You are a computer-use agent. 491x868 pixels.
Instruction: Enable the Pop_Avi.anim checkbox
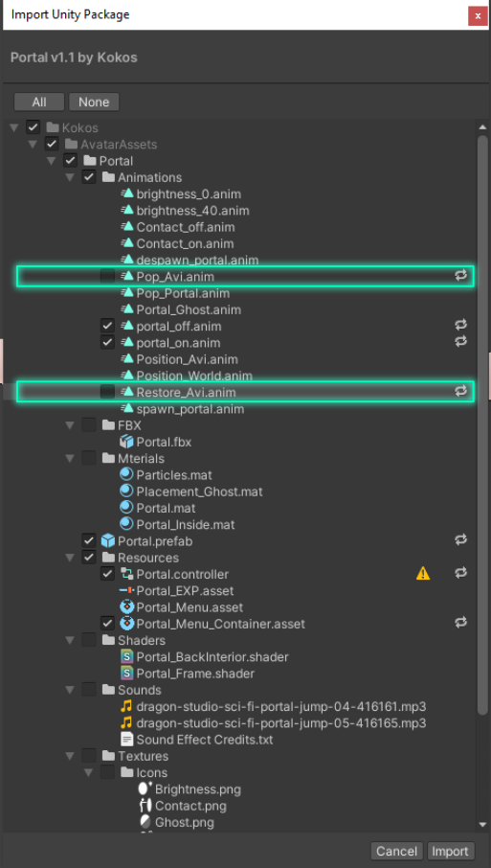click(x=108, y=276)
